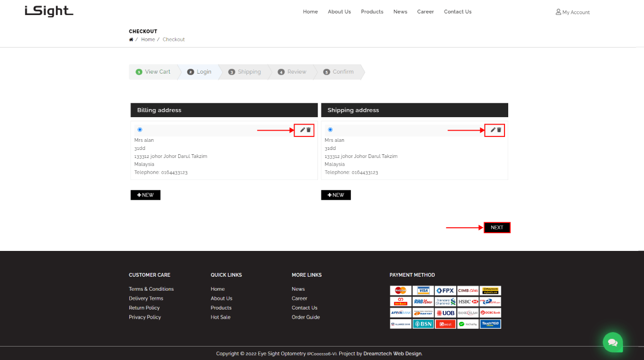Click the AmBank payment logo
The width and height of the screenshot is (644, 360).
pyautogui.click(x=401, y=302)
